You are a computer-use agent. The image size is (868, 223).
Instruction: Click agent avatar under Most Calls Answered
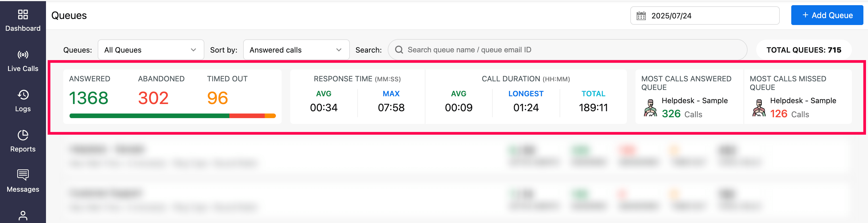click(650, 108)
